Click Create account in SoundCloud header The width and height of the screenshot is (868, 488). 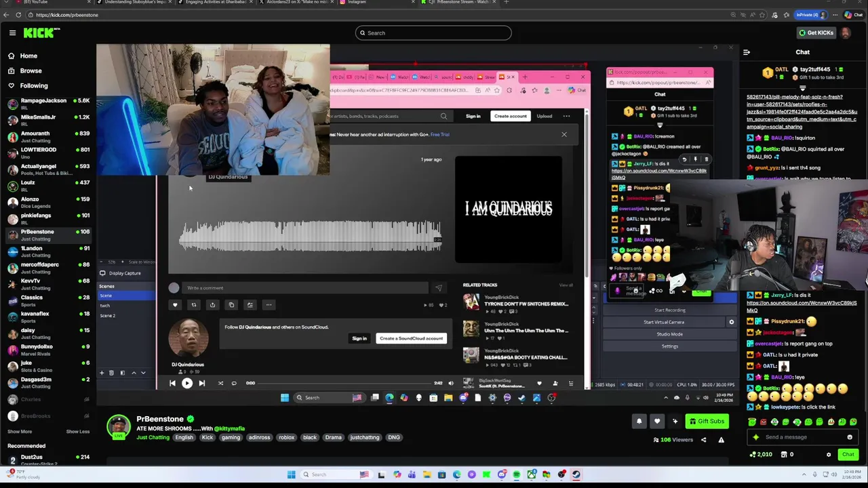point(510,116)
